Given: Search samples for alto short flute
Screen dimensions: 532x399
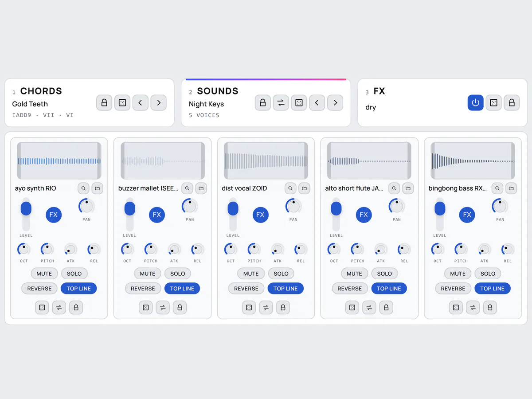Looking at the screenshot, I should tap(394, 188).
